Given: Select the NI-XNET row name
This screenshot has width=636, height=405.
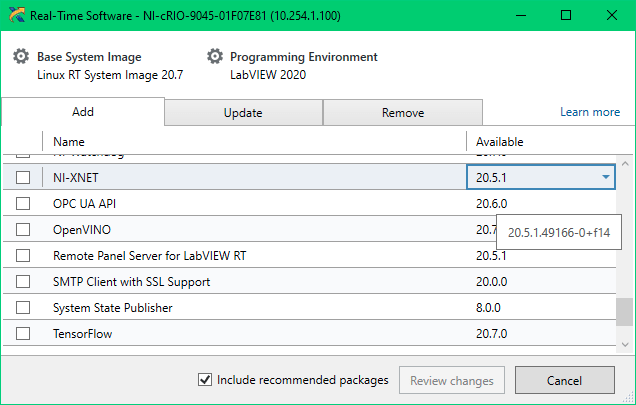Looking at the screenshot, I should pyautogui.click(x=76, y=177).
